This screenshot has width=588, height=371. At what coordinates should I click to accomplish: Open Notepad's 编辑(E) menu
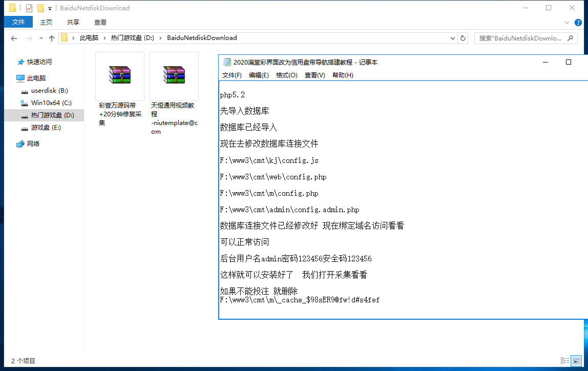[x=259, y=75]
